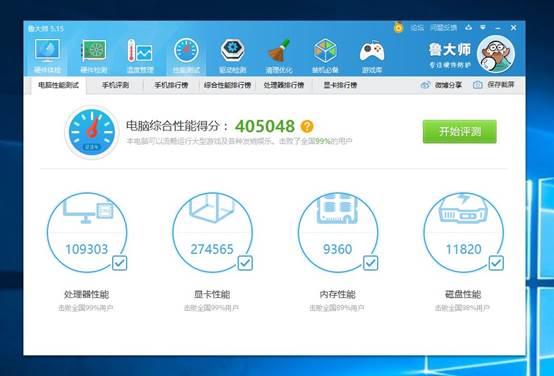The height and width of the screenshot is (376, 554).
Task: Open the title bar dropdown menu arrow
Action: [x=483, y=27]
